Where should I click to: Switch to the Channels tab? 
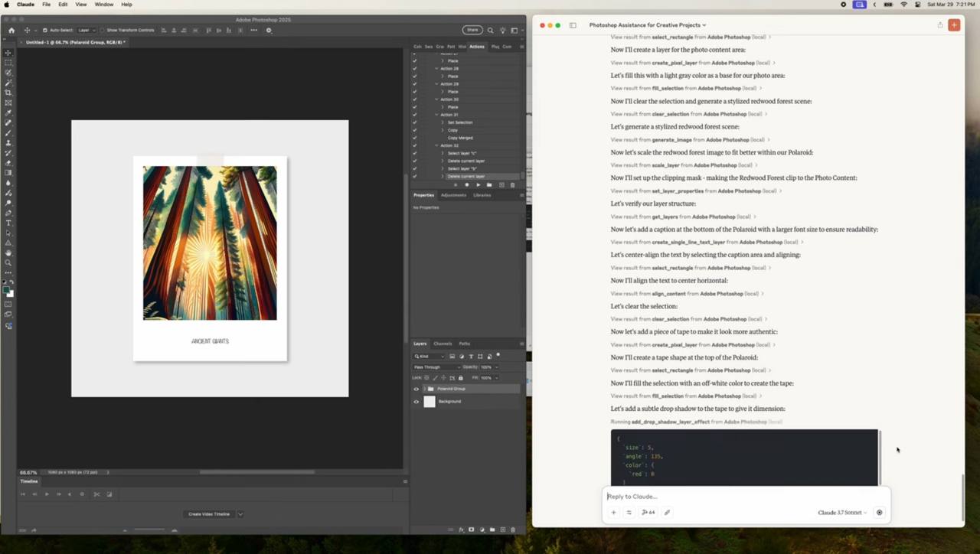443,344
